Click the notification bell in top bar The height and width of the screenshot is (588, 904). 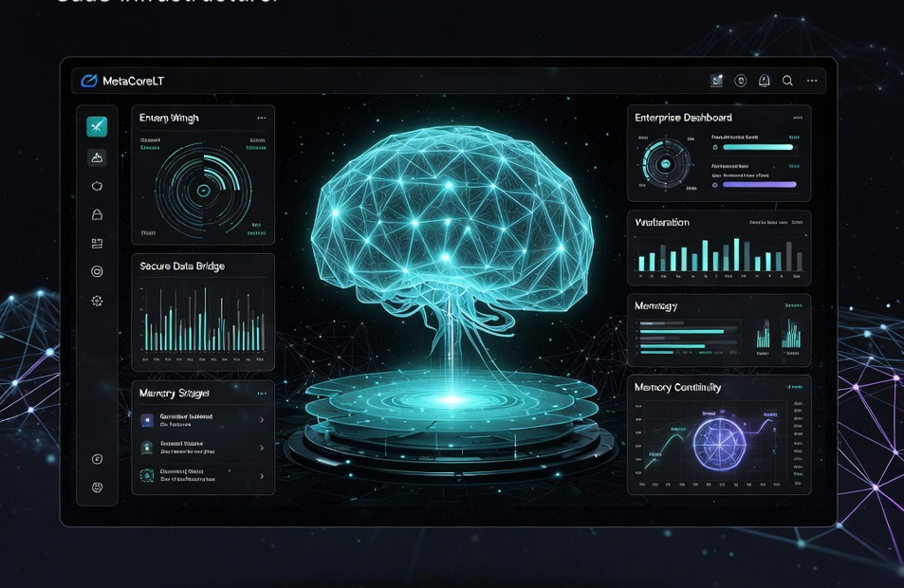[764, 82]
